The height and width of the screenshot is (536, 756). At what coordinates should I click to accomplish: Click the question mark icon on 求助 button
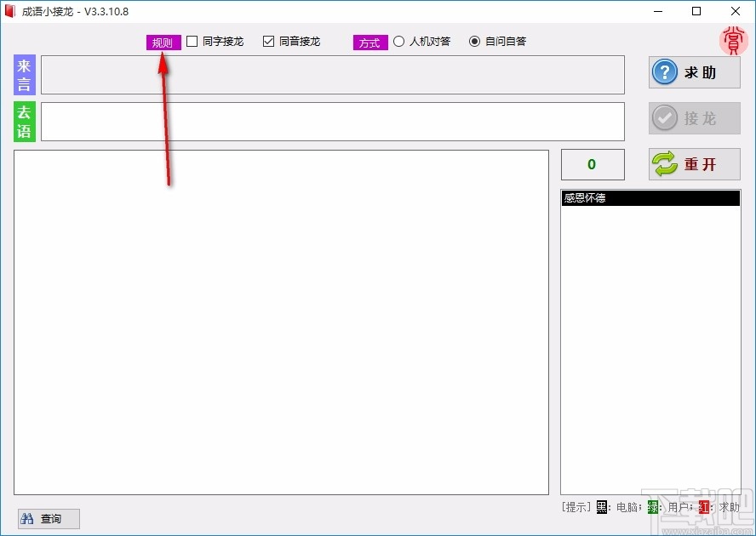665,72
